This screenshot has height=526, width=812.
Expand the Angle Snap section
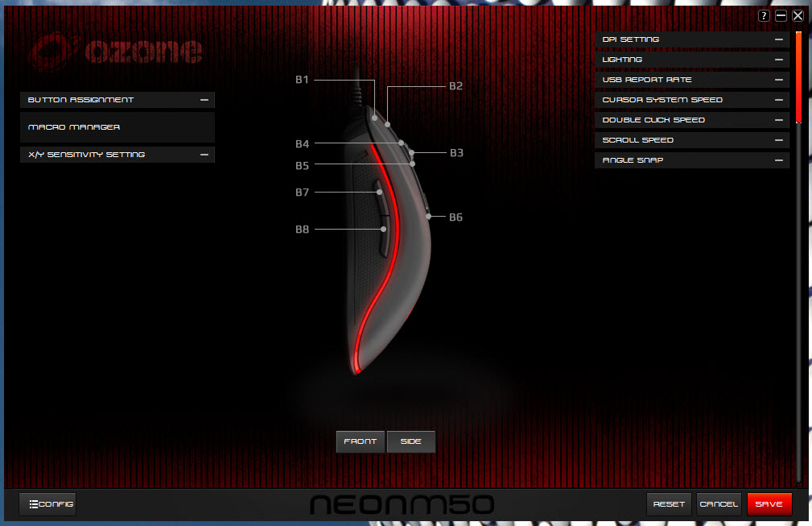[692, 160]
